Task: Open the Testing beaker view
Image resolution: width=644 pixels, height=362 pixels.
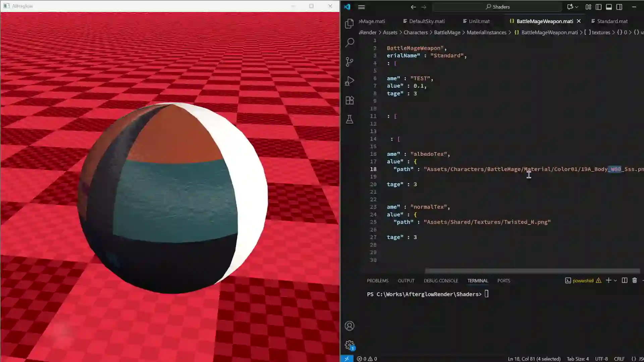Action: [350, 119]
